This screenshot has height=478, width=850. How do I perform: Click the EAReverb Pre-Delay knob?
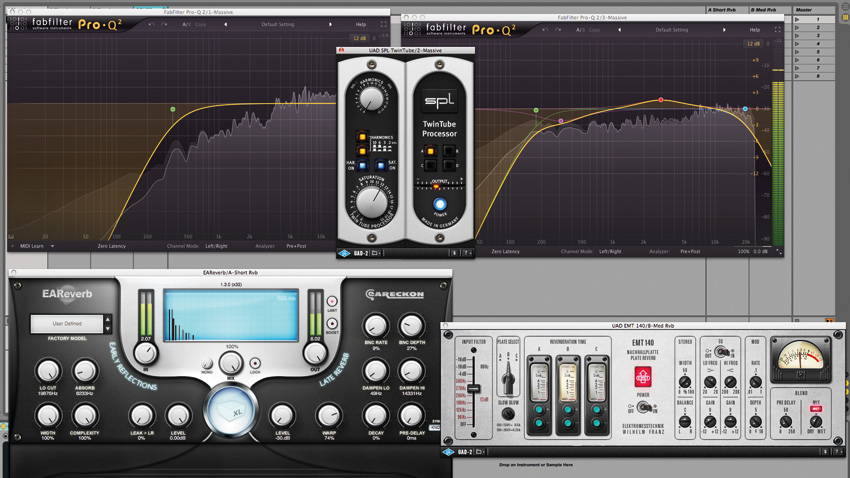click(x=411, y=416)
